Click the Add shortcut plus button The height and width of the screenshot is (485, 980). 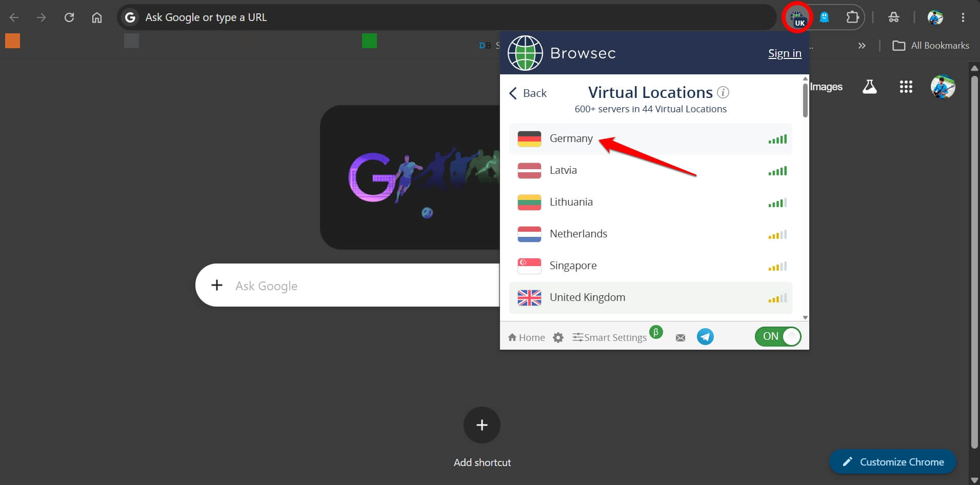click(482, 425)
